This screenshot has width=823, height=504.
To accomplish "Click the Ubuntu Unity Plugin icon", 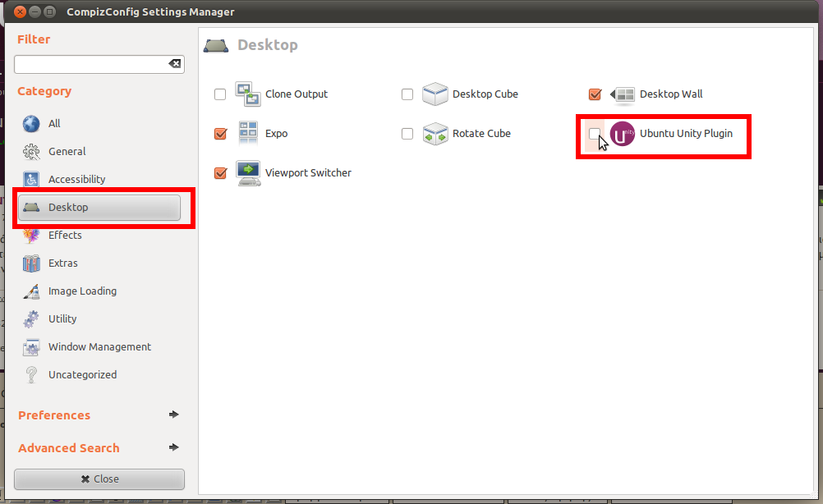I will [x=623, y=134].
